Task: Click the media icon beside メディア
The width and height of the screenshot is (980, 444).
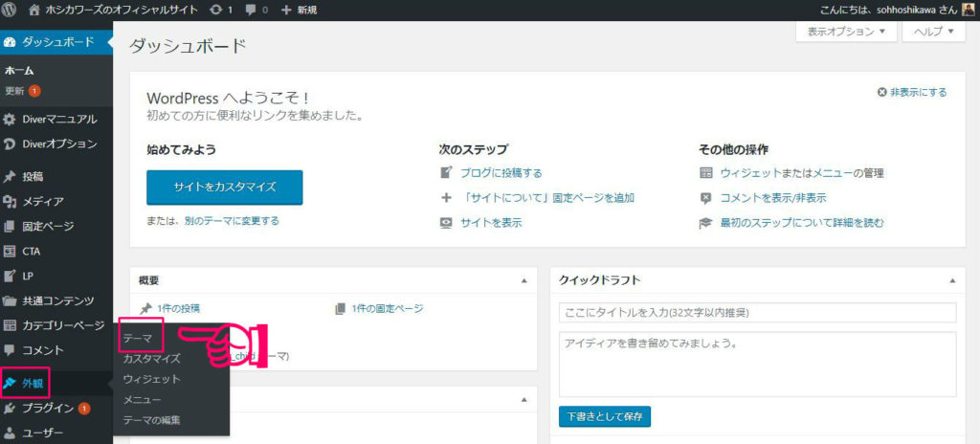Action: [10, 201]
